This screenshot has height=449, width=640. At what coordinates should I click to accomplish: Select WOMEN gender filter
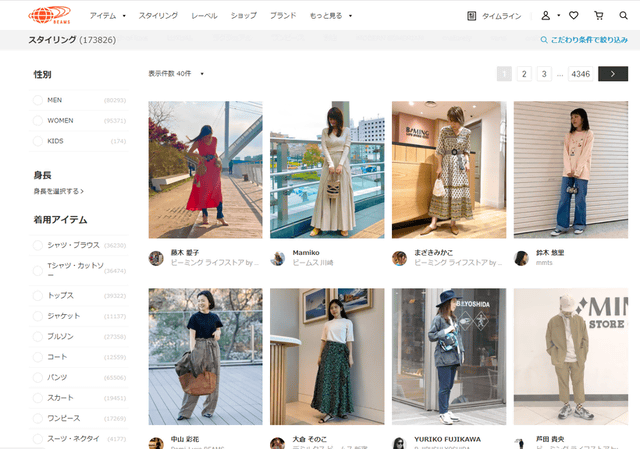pos(38,120)
